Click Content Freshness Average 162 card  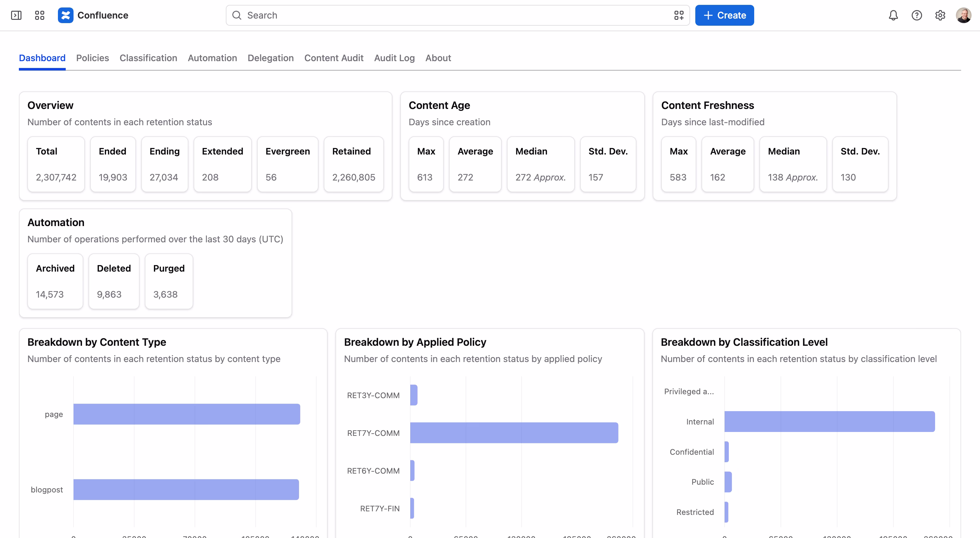pos(728,164)
